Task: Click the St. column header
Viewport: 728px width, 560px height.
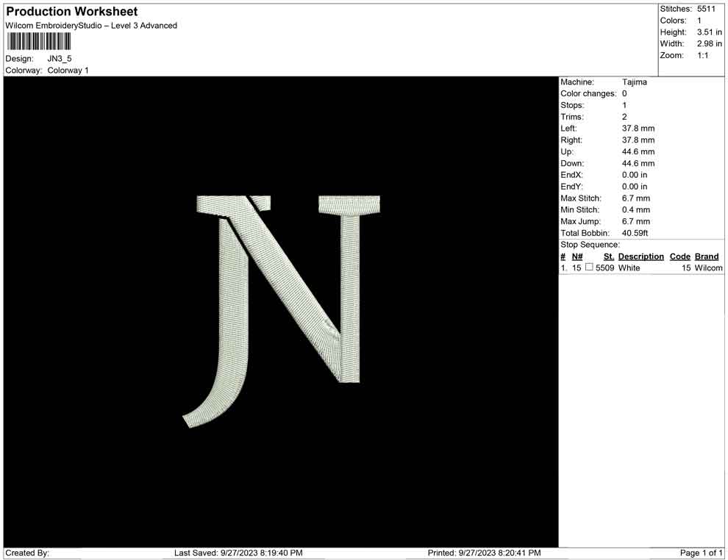Action: coord(608,256)
